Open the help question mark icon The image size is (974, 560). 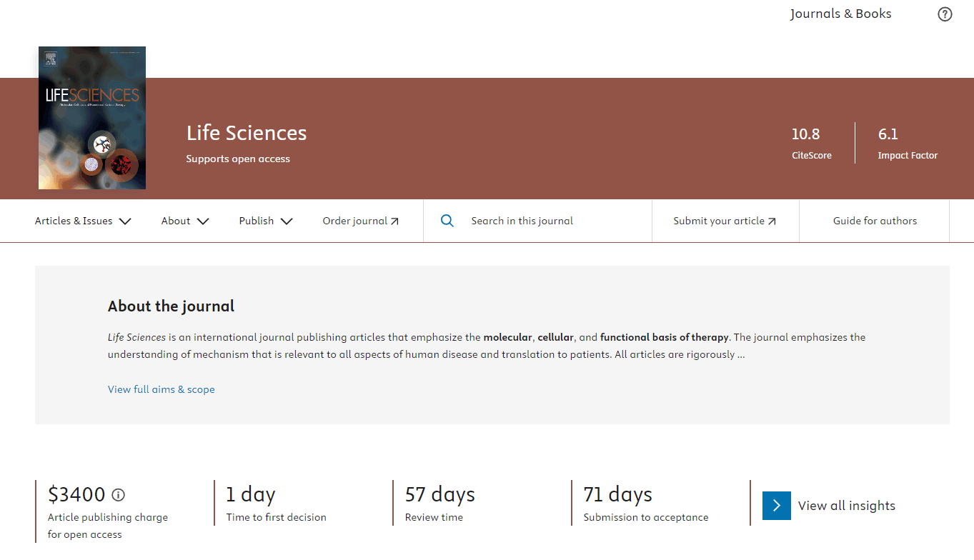[x=945, y=14]
